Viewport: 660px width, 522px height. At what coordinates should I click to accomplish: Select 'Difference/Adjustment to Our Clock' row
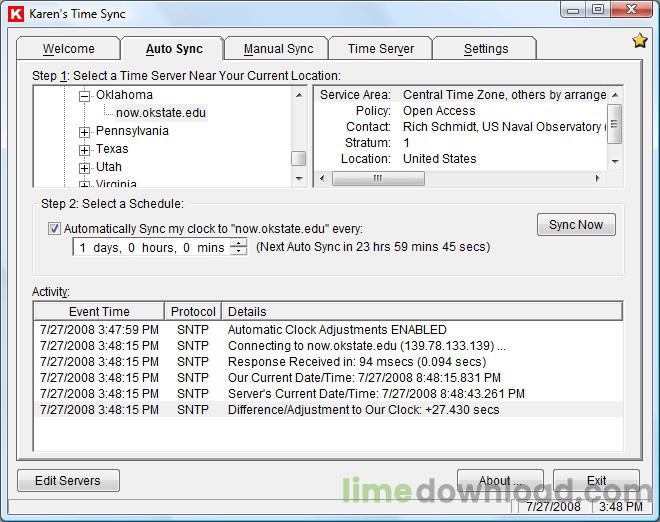tap(328, 410)
